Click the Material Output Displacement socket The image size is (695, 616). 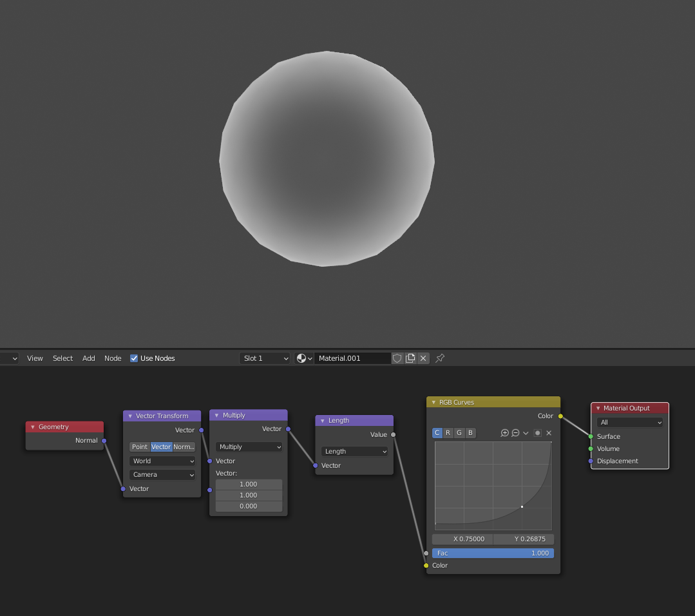pyautogui.click(x=591, y=461)
